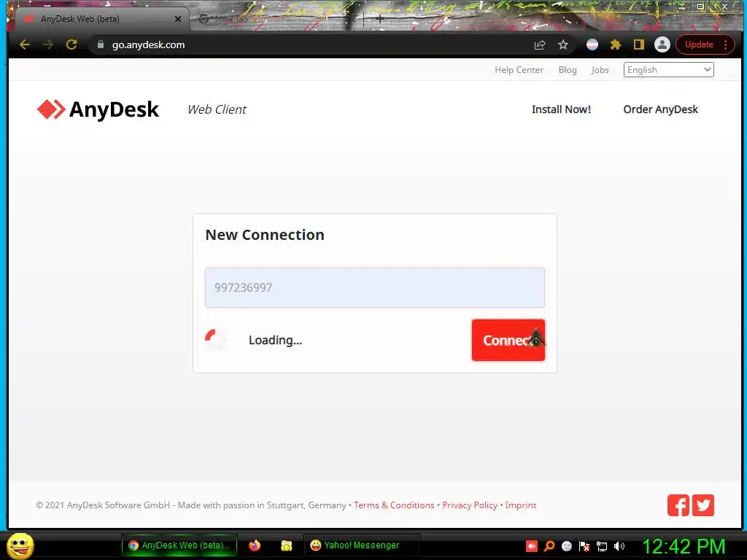Open the Imprint link
Image resolution: width=747 pixels, height=560 pixels.
(521, 505)
